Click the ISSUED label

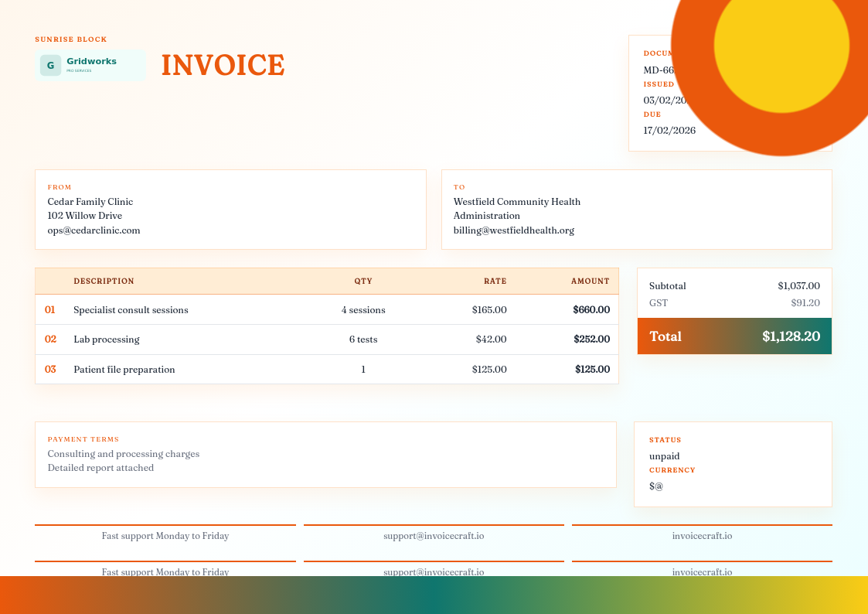click(659, 84)
